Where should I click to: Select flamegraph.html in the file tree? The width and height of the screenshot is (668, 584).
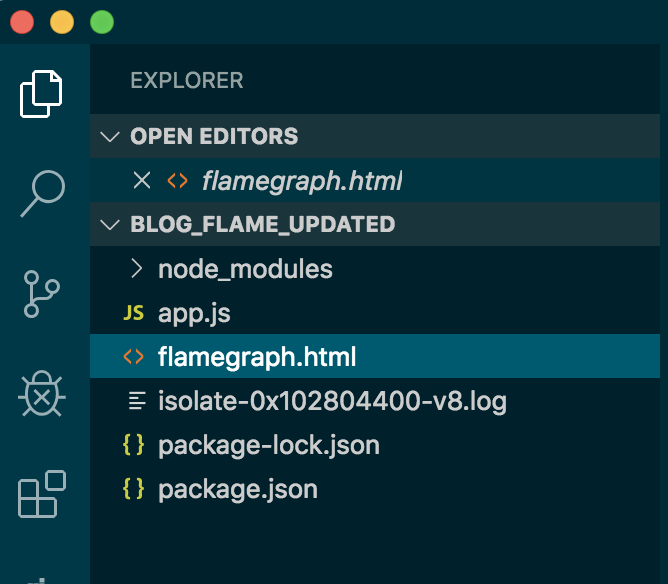pyautogui.click(x=375, y=357)
